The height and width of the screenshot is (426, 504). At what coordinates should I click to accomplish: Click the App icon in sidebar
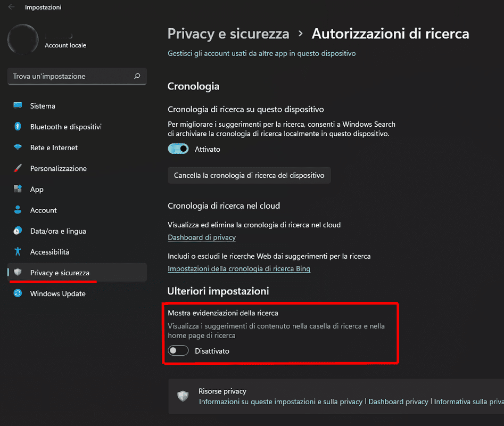pyautogui.click(x=18, y=189)
